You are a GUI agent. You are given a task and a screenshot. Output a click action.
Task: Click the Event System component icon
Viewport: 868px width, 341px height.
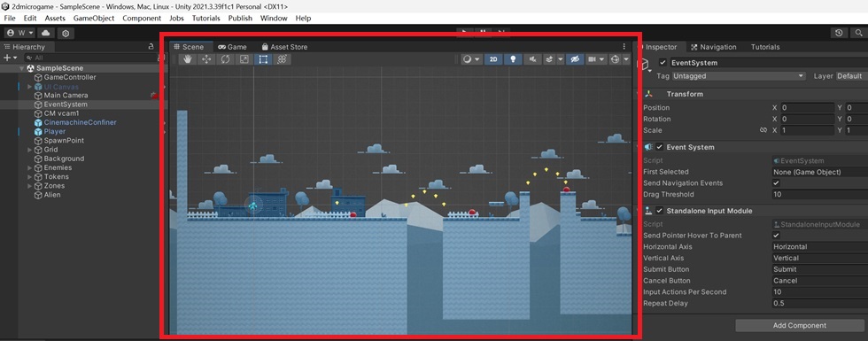tap(648, 147)
